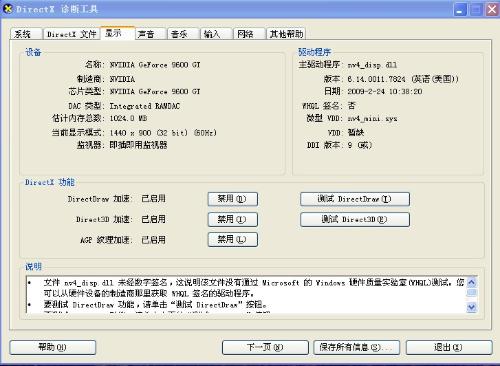Viewport: 500px width, 366px height.
Task: Open the 音乐 tab
Action: [x=183, y=34]
